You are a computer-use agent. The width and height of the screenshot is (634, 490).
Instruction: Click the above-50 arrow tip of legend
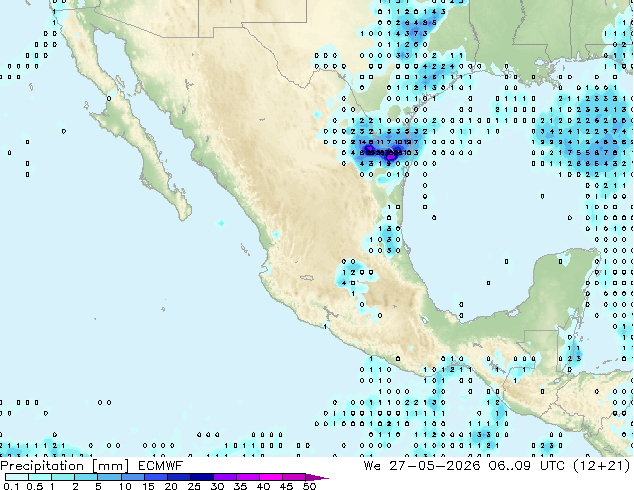(x=317, y=477)
